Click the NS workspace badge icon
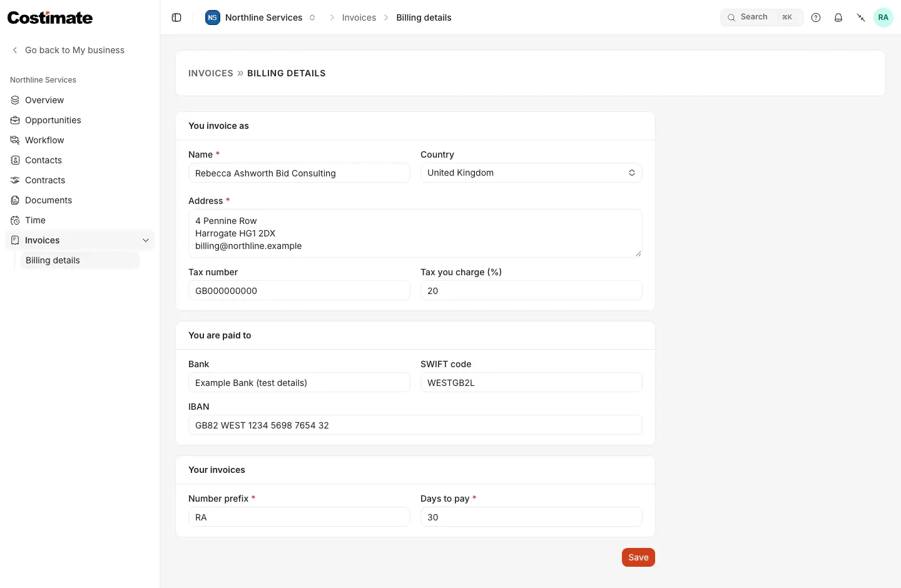901x588 pixels. (213, 18)
